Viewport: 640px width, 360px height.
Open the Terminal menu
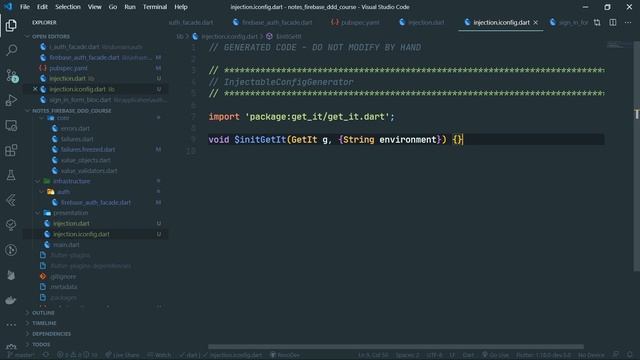pos(155,7)
